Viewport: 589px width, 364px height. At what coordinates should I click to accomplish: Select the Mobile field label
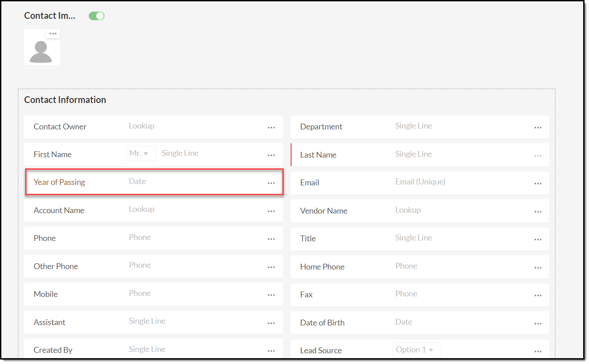pos(46,294)
